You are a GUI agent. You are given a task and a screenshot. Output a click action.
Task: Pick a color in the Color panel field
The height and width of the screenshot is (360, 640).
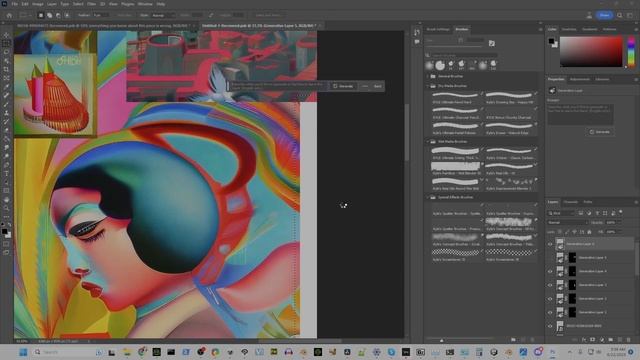tap(591, 51)
